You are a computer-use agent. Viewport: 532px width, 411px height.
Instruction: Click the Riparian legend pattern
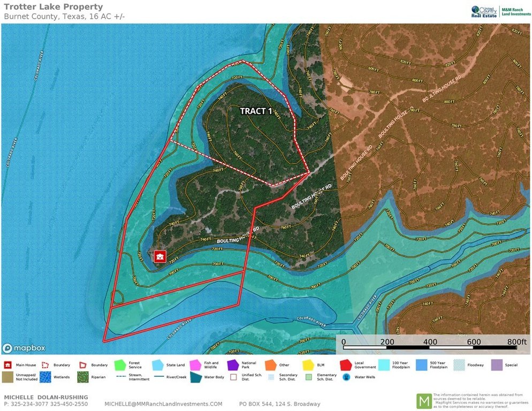coord(83,377)
